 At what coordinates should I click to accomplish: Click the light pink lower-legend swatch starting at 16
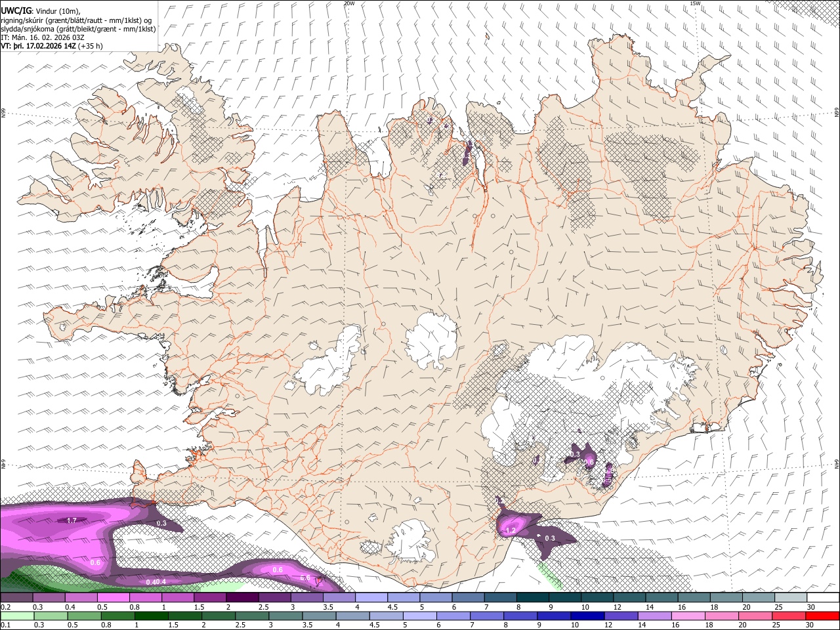click(689, 616)
